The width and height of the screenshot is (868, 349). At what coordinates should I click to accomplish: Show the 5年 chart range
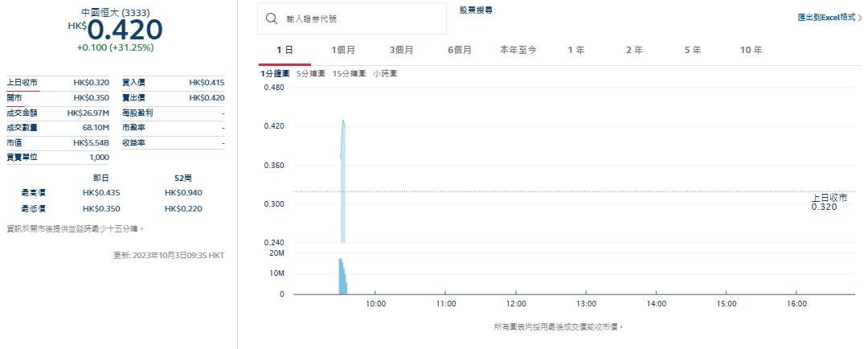pos(693,50)
